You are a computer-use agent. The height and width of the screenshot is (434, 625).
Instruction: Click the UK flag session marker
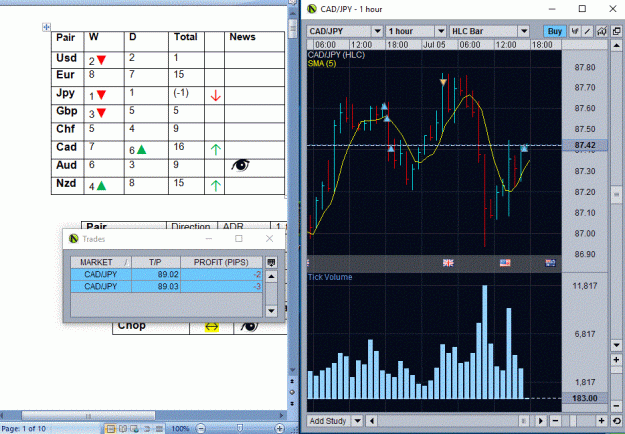point(448,263)
